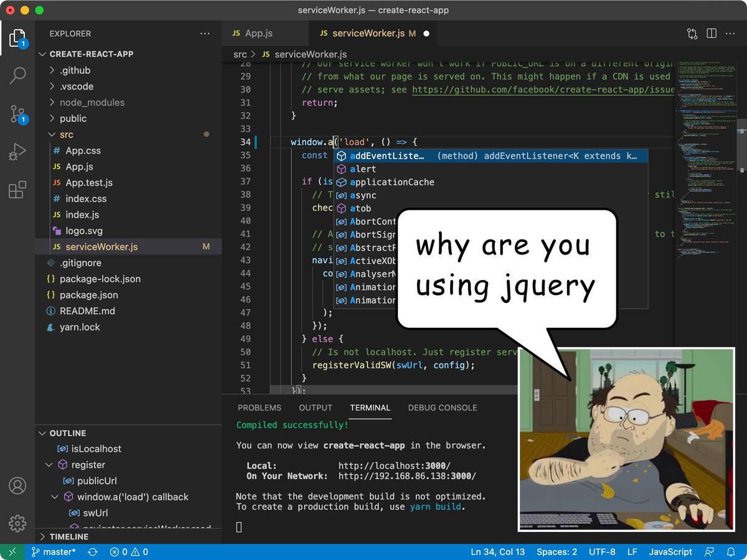Image resolution: width=747 pixels, height=560 pixels.
Task: Collapse the CREATE-REACT-APP folder section
Action: pyautogui.click(x=128, y=54)
